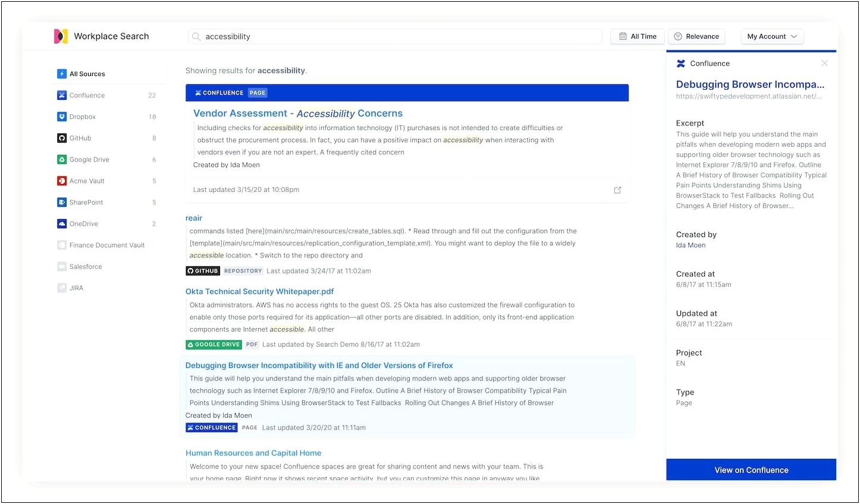
Task: Click the calendar icon in All Time filter
Action: pos(623,36)
